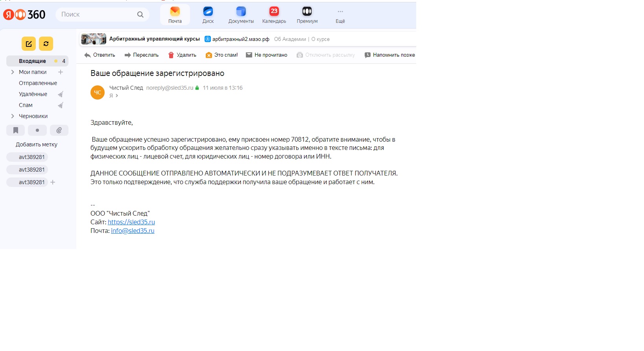This screenshot has height=351, width=644.
Task: Expand the Черновики folder
Action: 13,116
